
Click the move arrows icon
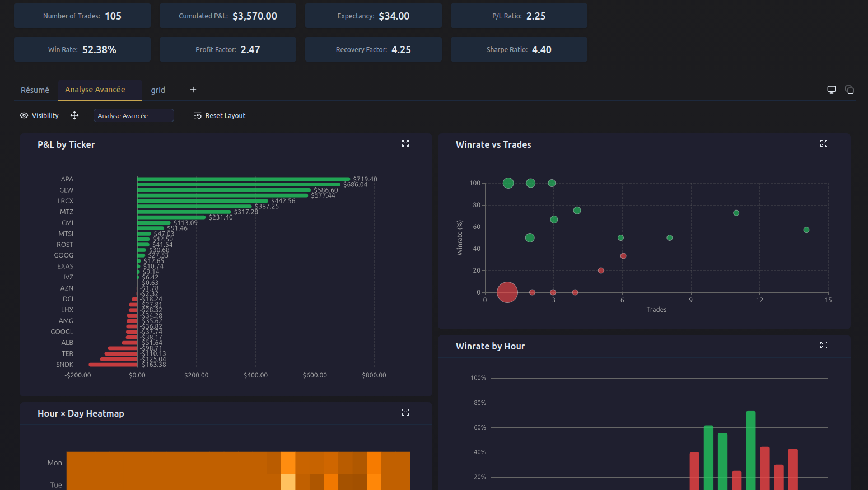tap(74, 115)
